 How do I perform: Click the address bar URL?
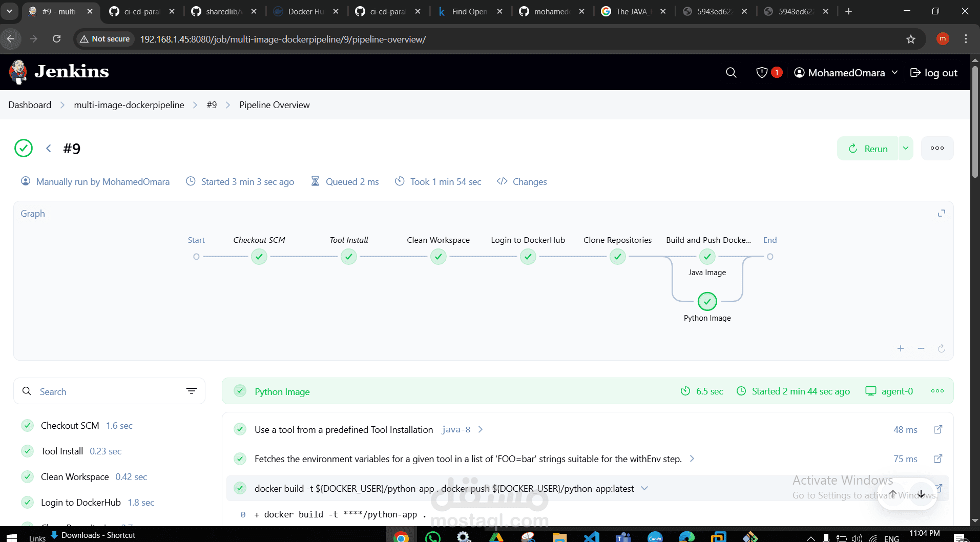pyautogui.click(x=283, y=39)
